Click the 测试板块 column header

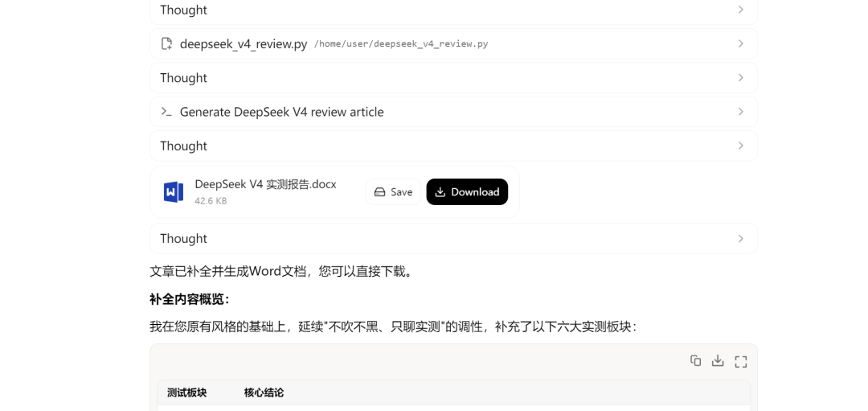187,393
